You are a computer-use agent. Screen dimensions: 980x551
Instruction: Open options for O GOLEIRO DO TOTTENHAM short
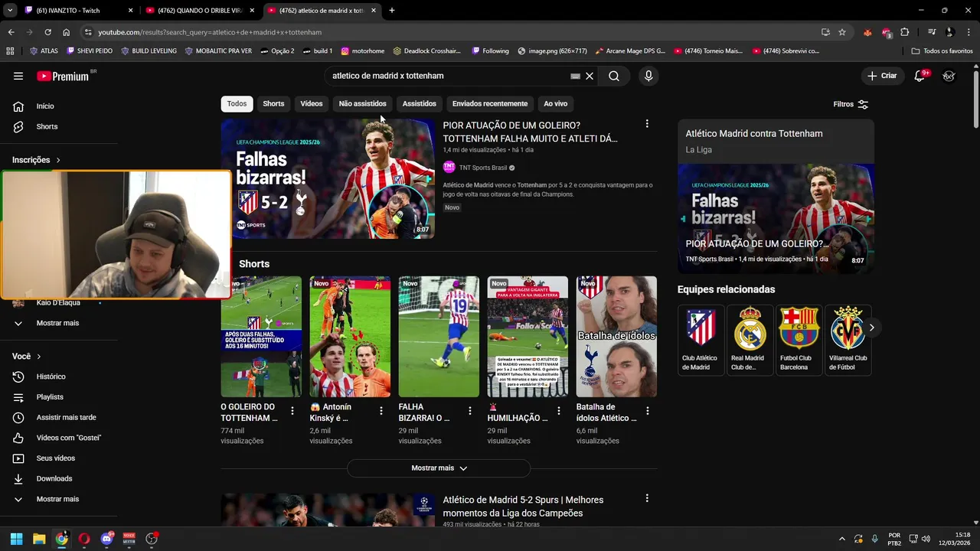click(292, 411)
